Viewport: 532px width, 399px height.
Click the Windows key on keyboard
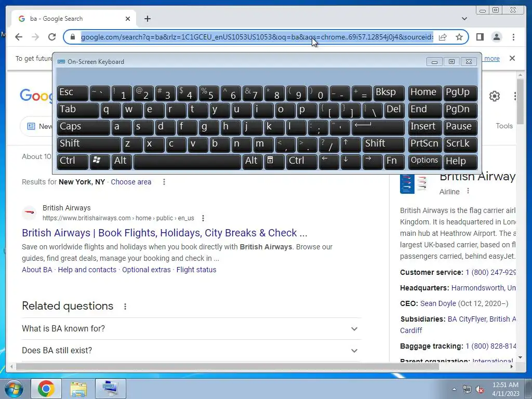coord(100,162)
